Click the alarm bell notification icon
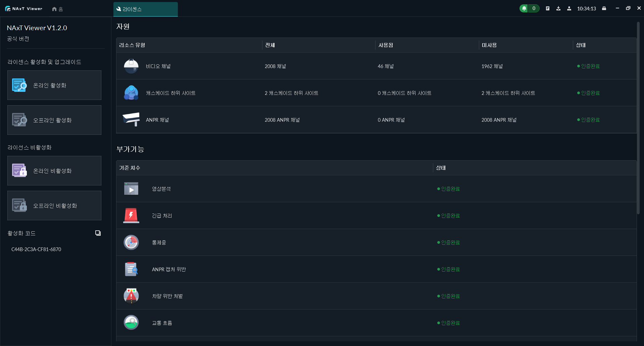644x346 pixels. 524,9
